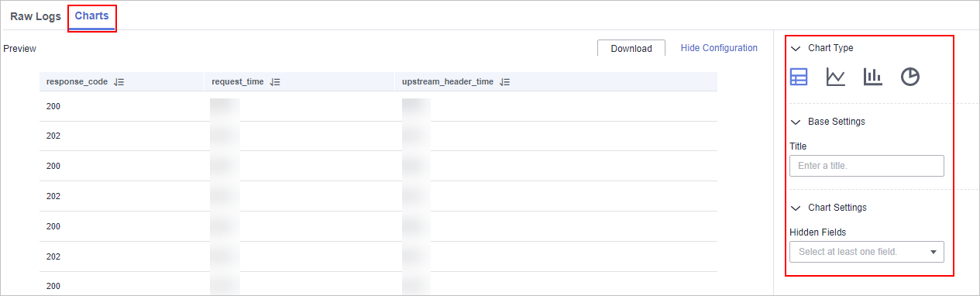Open the Hidden Fields dropdown
The width and height of the screenshot is (980, 296).
[867, 252]
